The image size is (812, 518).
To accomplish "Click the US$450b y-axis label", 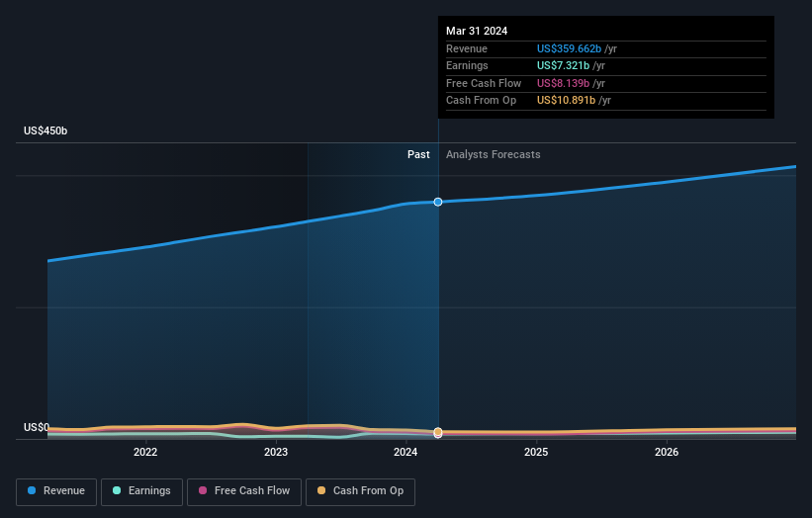I will pyautogui.click(x=45, y=130).
